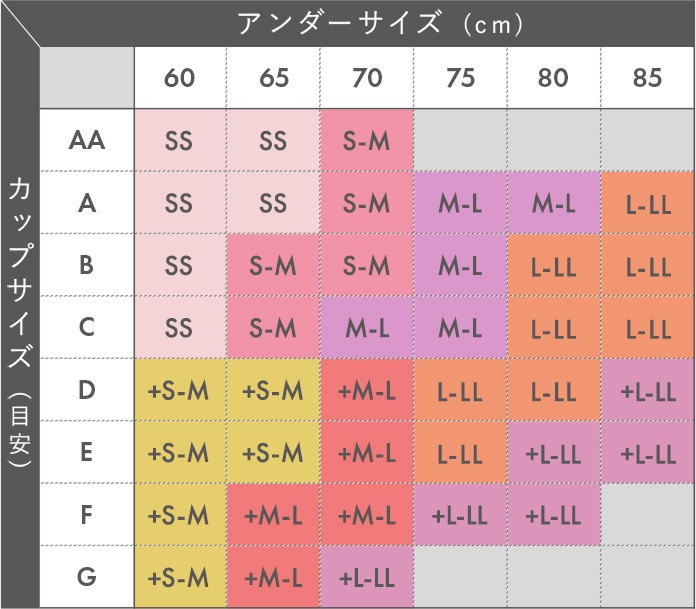Click +L-LL cell for G cup, 70
Image resolution: width=696 pixels, height=609 pixels.
[x=367, y=577]
